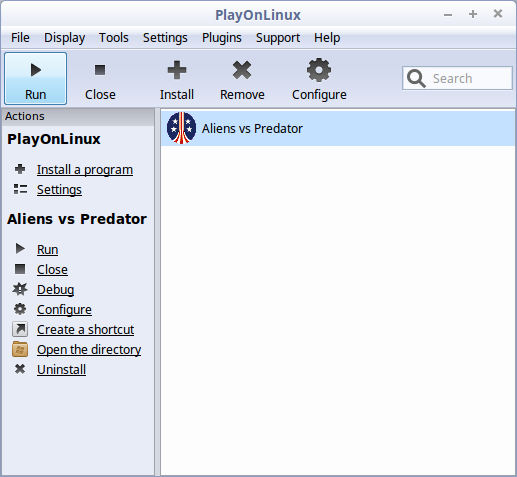The width and height of the screenshot is (517, 477).
Task: Click the Remove X icon in toolbar
Action: point(242,70)
